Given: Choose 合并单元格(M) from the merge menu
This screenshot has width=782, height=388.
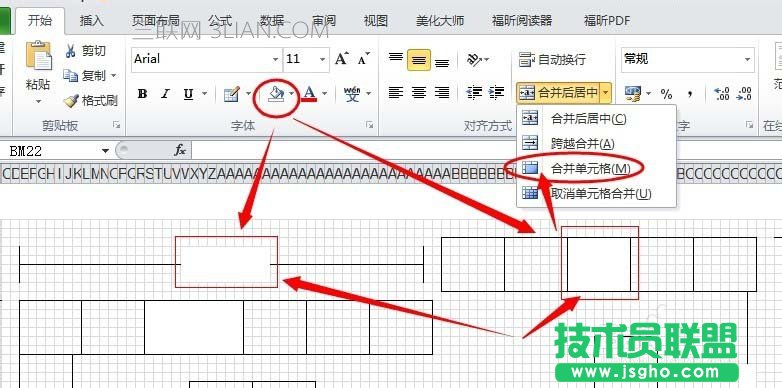Looking at the screenshot, I should (x=596, y=169).
